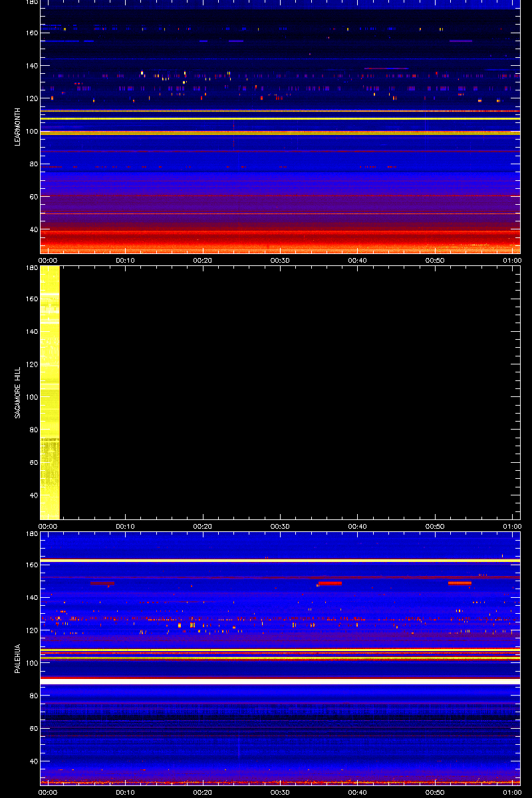Click the yellow data strip in Sagamore Hill panel
532x798 pixels.
(x=50, y=392)
